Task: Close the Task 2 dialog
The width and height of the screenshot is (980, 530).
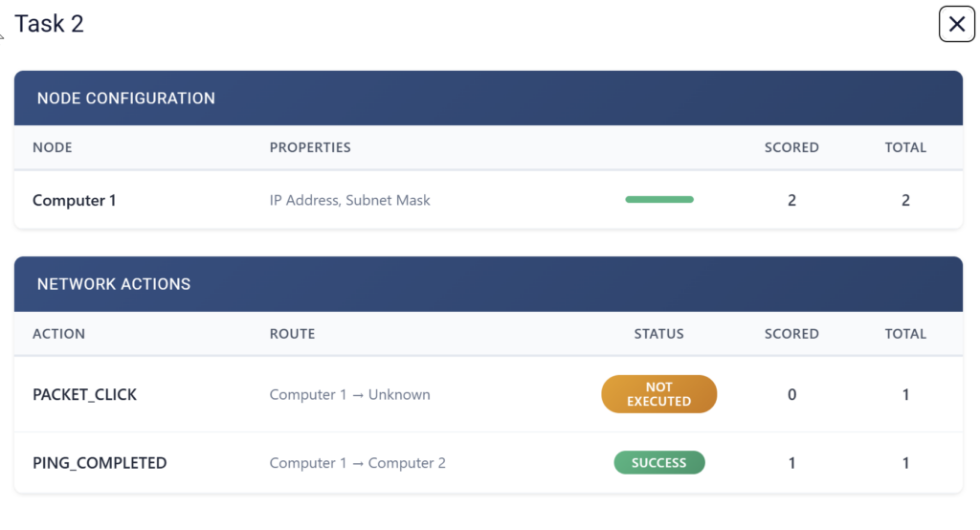Action: click(x=956, y=25)
